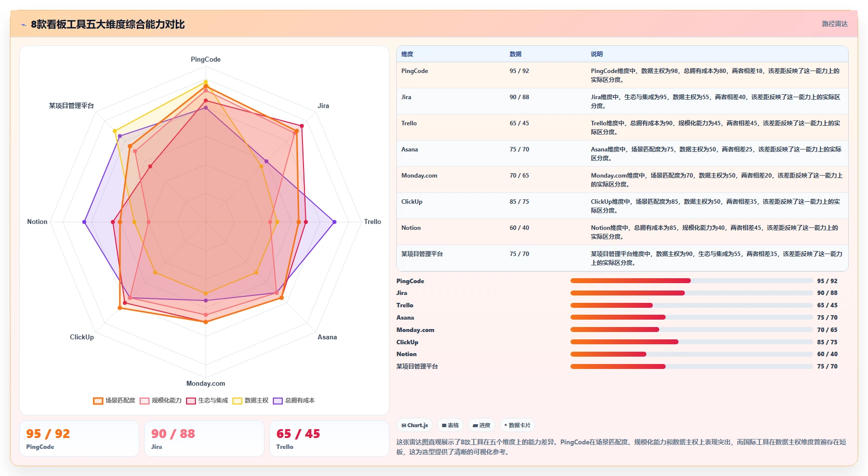Click the Notion name in the table
The height and width of the screenshot is (476, 868).
(411, 228)
